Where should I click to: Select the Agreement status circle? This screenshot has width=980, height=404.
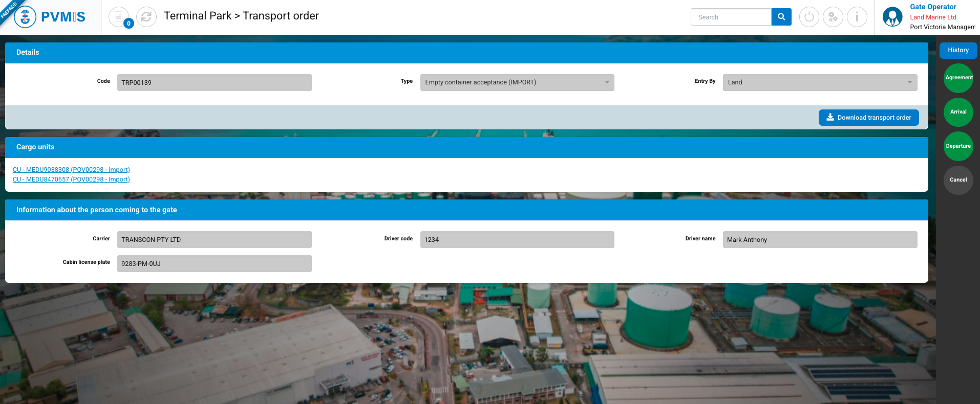click(958, 78)
